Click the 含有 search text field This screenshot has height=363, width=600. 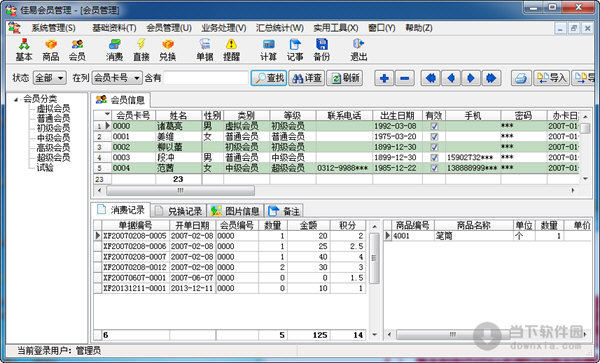pyautogui.click(x=206, y=78)
